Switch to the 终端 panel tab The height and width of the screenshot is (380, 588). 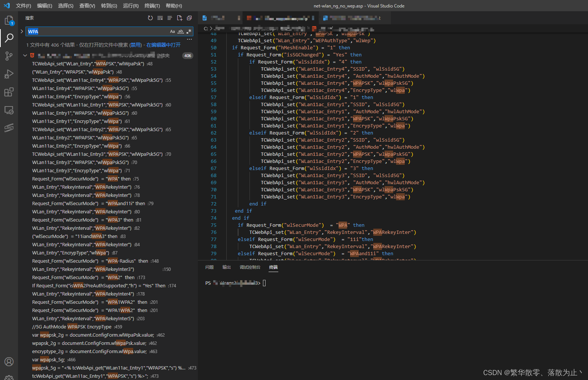pyautogui.click(x=273, y=267)
